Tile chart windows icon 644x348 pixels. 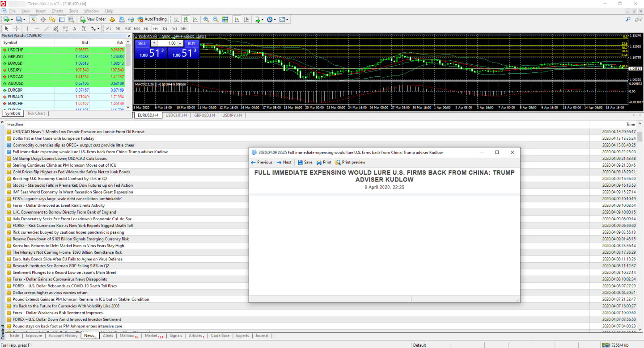click(x=225, y=19)
